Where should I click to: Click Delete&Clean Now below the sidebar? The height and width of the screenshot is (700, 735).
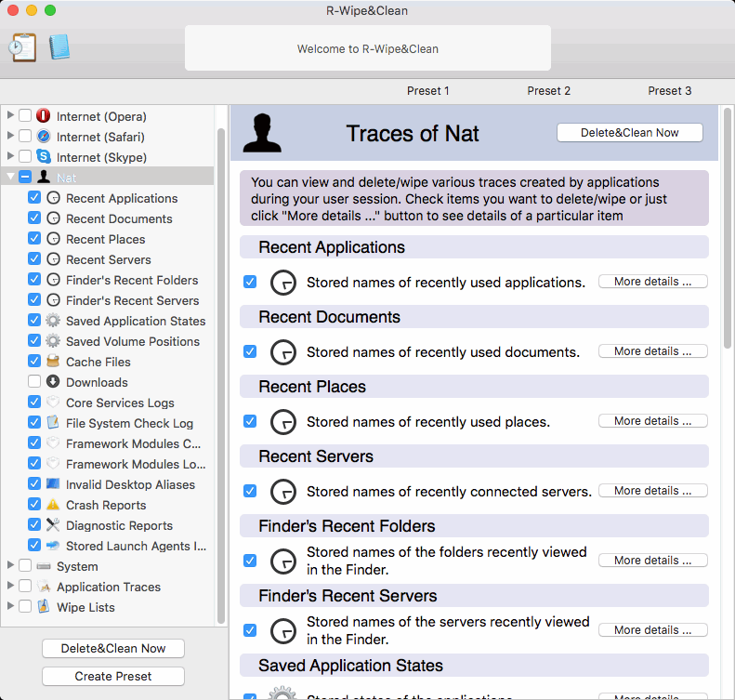pyautogui.click(x=113, y=649)
